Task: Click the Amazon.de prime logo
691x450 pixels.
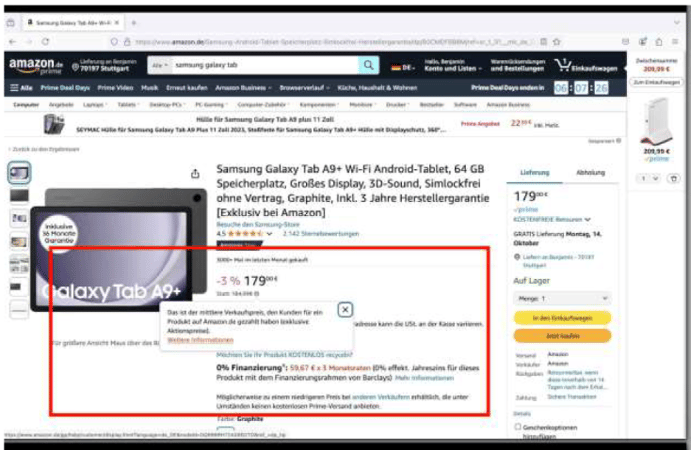Action: click(x=36, y=66)
